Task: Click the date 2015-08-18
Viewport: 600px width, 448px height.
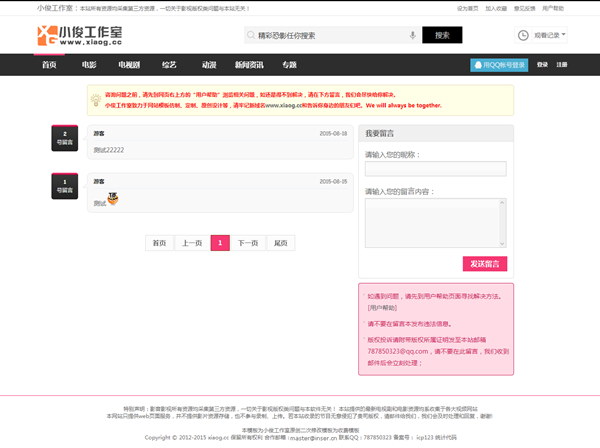Action: pos(333,134)
